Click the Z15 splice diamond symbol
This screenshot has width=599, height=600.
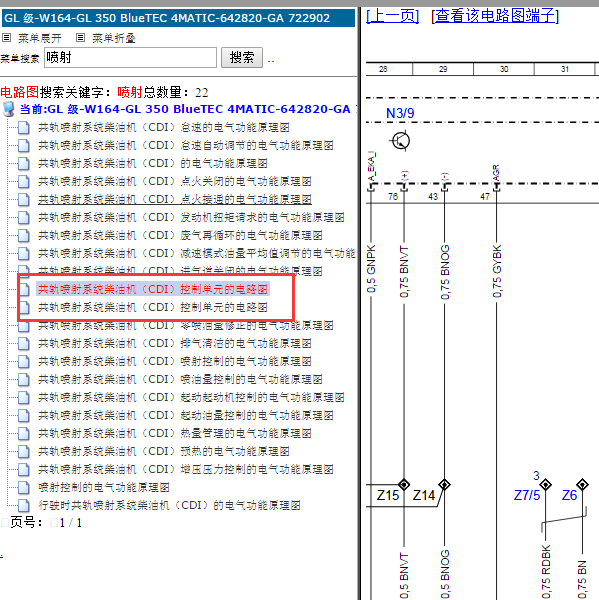coord(404,484)
